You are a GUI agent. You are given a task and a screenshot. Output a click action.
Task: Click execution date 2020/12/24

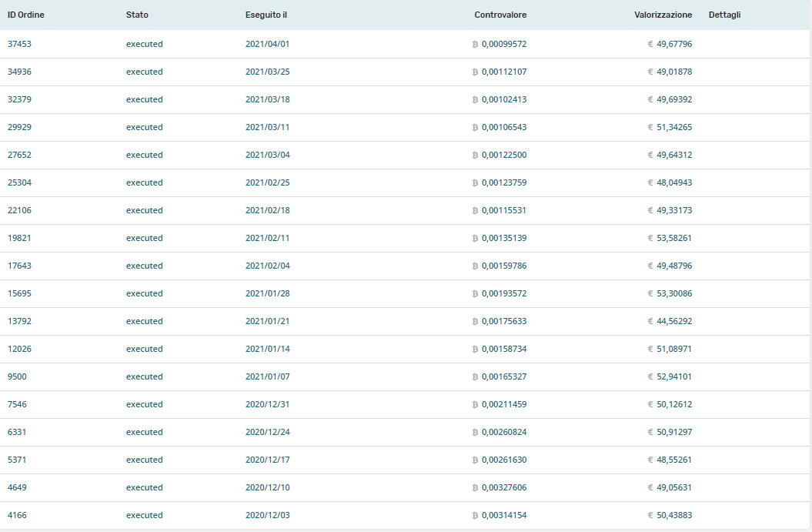point(267,432)
